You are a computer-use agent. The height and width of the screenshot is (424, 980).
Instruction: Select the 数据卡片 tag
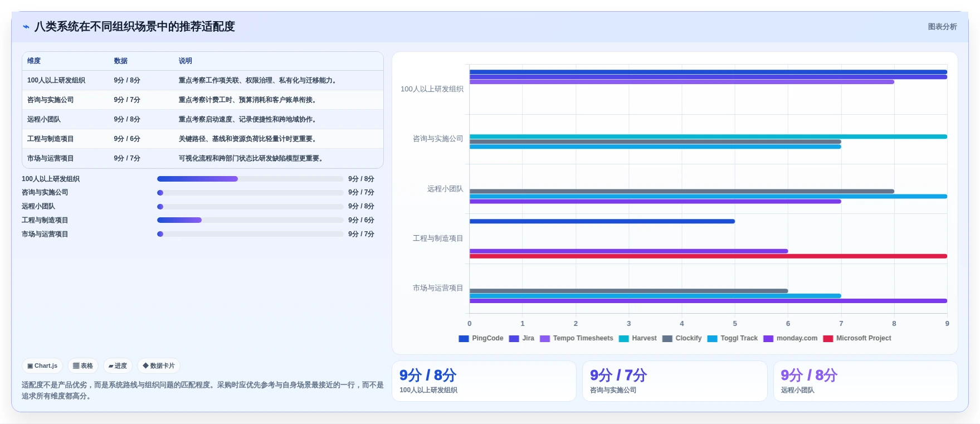(x=159, y=366)
